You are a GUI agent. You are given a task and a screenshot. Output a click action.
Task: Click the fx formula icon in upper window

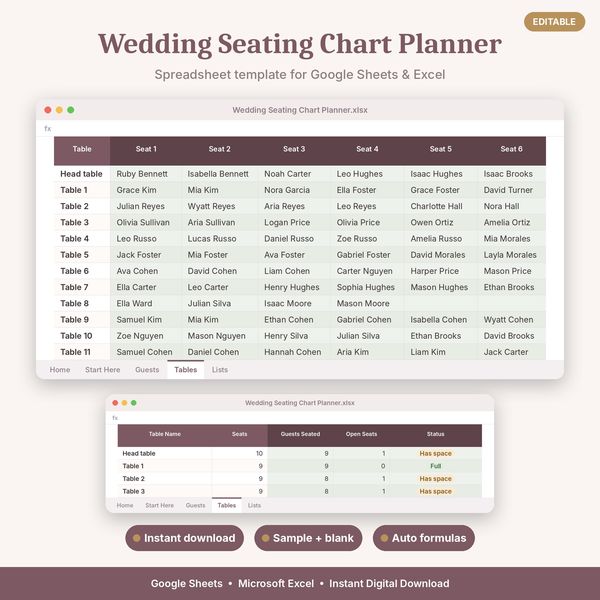[47, 129]
